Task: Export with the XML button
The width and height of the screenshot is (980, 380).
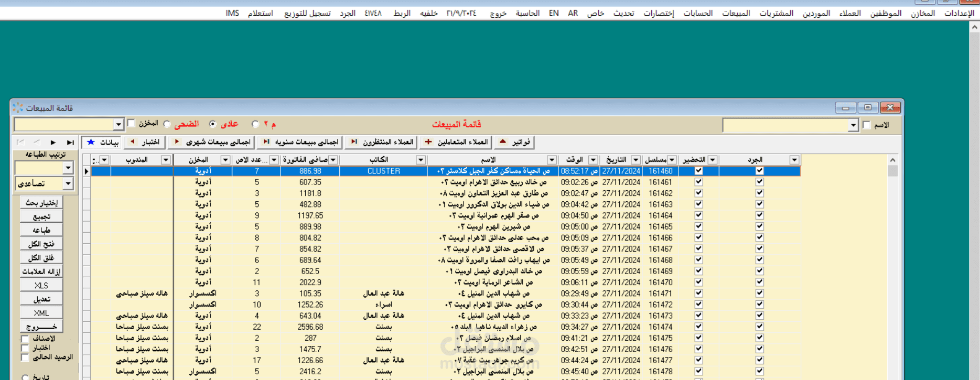Action: tap(41, 313)
